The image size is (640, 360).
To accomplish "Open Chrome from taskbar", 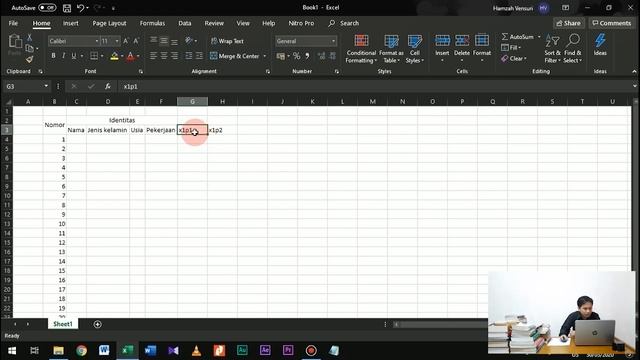I will 81,350.
